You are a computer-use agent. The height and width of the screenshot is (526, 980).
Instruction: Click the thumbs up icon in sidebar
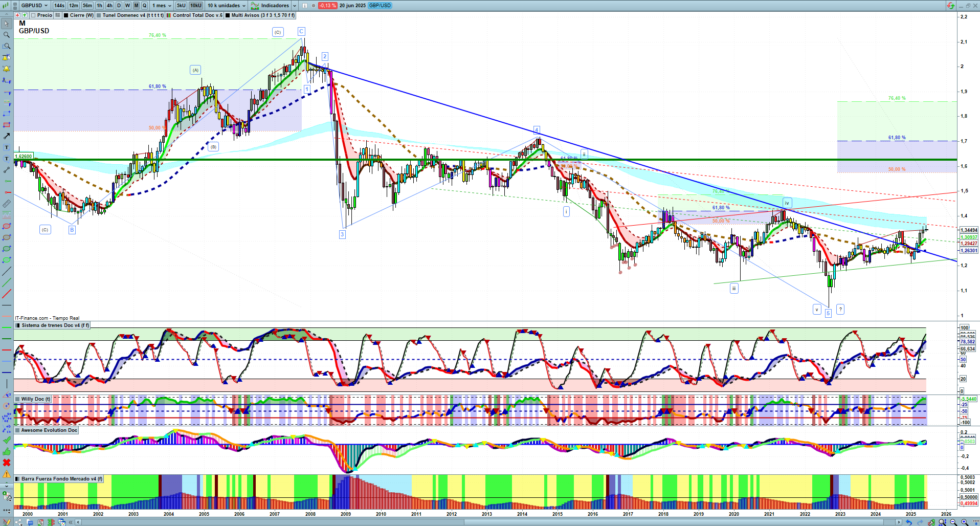pos(7,451)
